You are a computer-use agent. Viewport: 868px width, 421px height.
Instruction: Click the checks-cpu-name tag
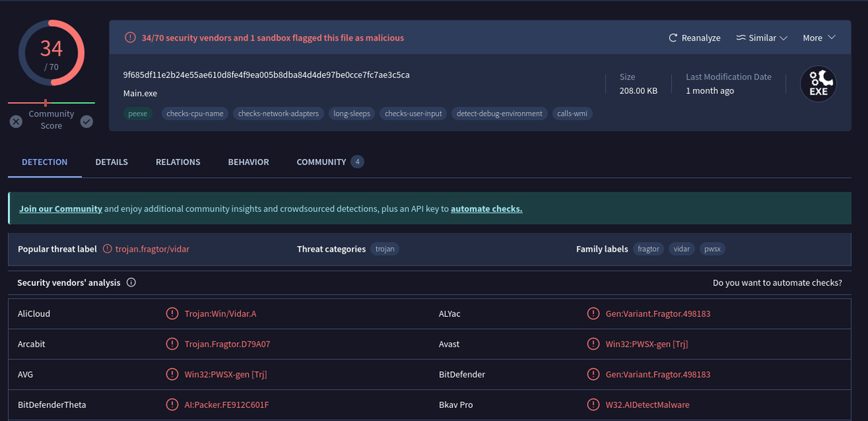(195, 114)
